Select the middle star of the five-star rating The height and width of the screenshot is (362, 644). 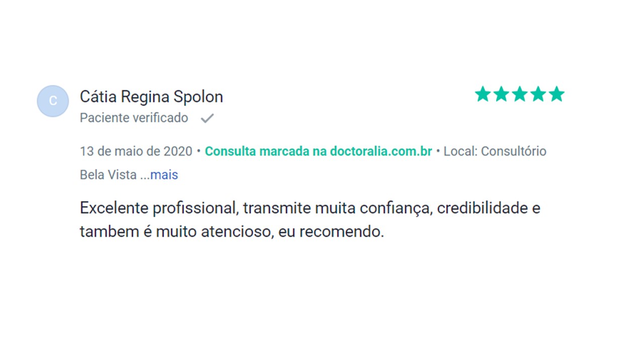[519, 94]
